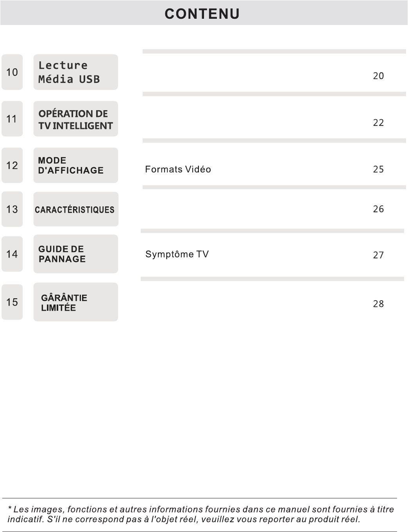Open the Symptôme TV link
This screenshot has height=532, width=408.
pos(177,254)
